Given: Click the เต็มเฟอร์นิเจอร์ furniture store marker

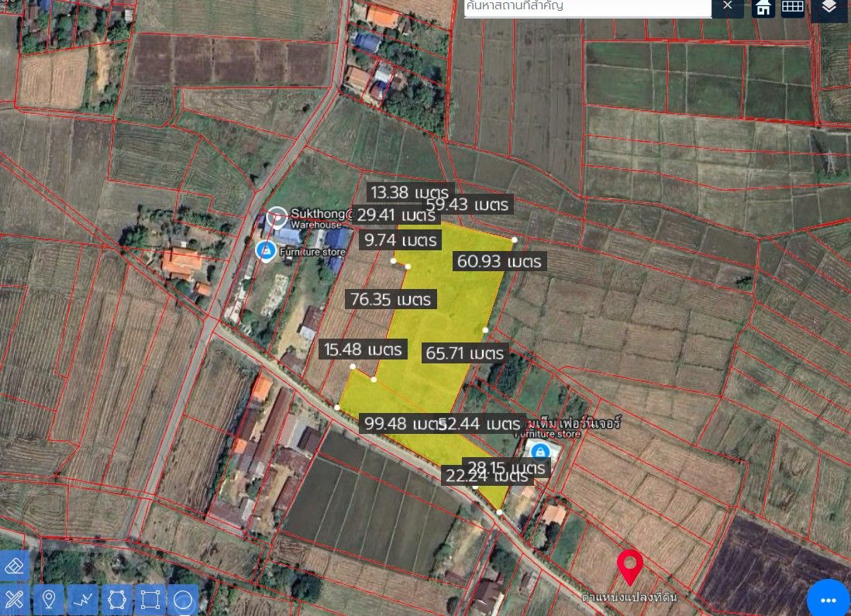Looking at the screenshot, I should point(539,452).
